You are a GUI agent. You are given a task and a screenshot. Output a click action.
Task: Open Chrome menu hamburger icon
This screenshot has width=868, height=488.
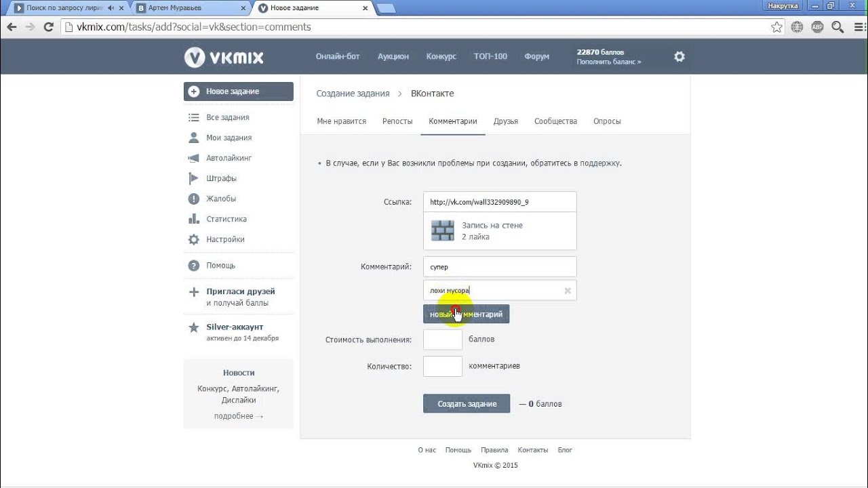click(856, 27)
